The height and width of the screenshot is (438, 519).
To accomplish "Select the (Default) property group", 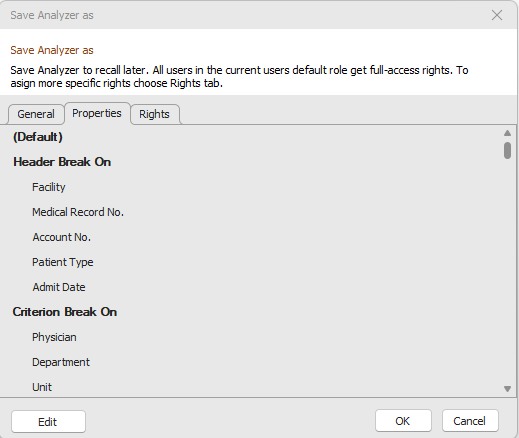I will (38, 137).
